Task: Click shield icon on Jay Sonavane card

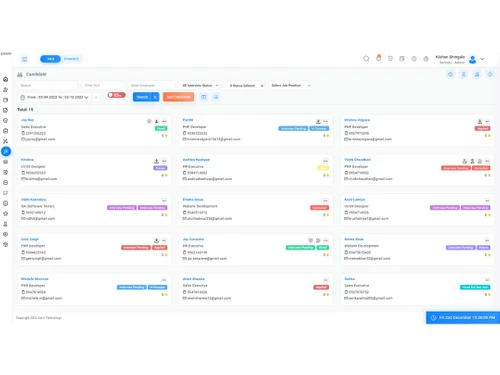Action: 311,241
